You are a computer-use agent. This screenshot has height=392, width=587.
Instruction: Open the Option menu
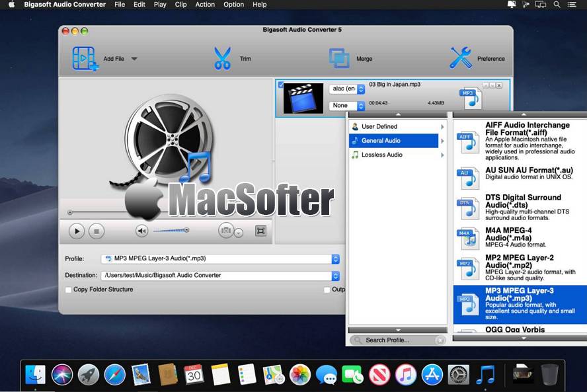point(233,5)
